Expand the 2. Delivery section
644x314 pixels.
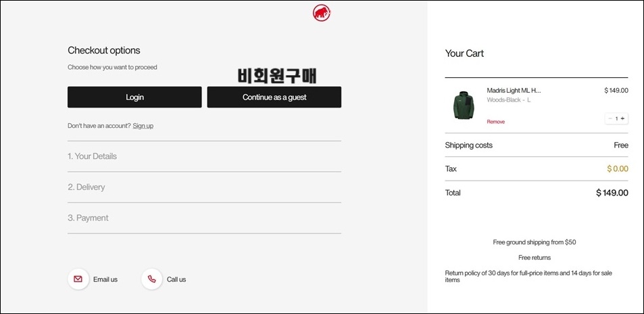tap(205, 187)
